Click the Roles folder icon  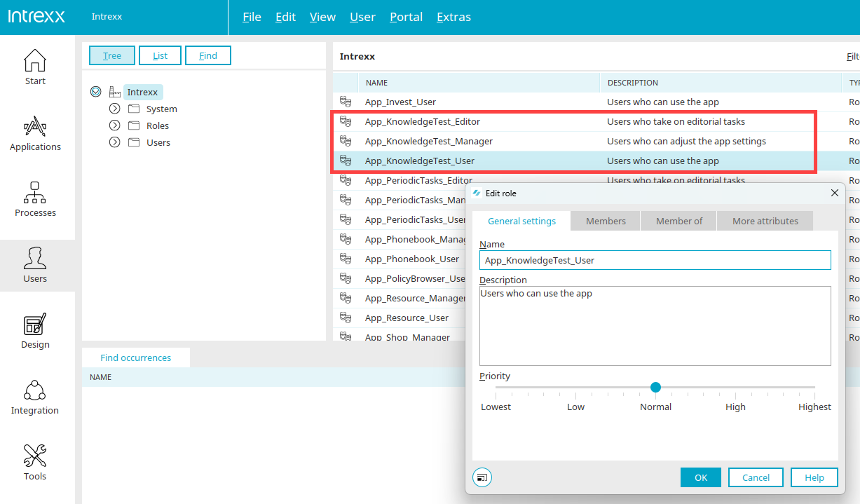[134, 125]
